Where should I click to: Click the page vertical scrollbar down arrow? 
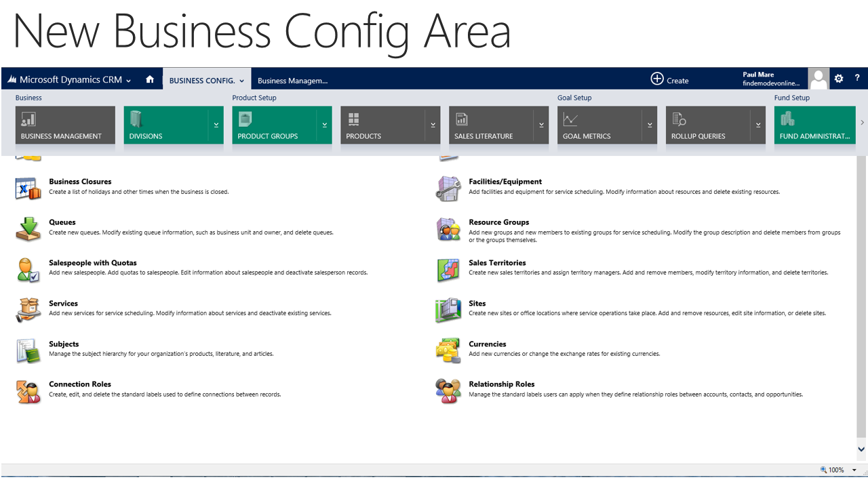pos(861,449)
